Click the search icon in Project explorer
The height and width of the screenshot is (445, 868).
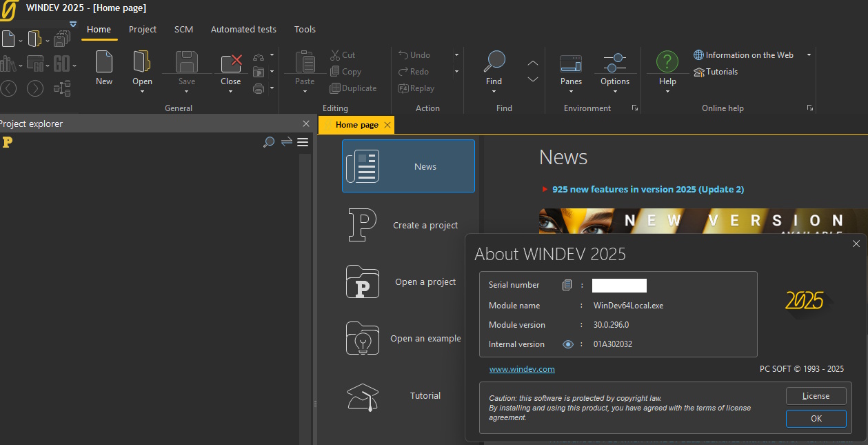coord(269,142)
